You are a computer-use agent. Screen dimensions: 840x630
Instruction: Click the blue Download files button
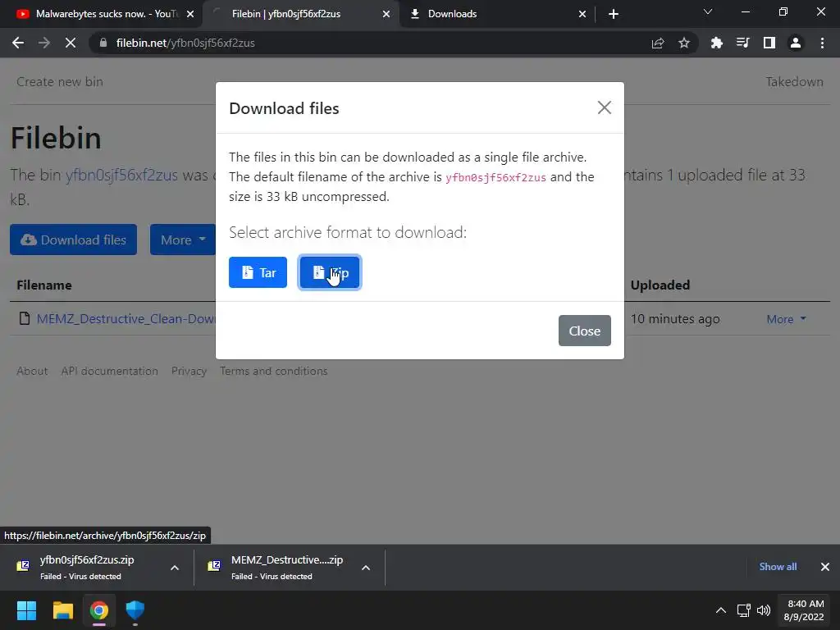(x=73, y=240)
